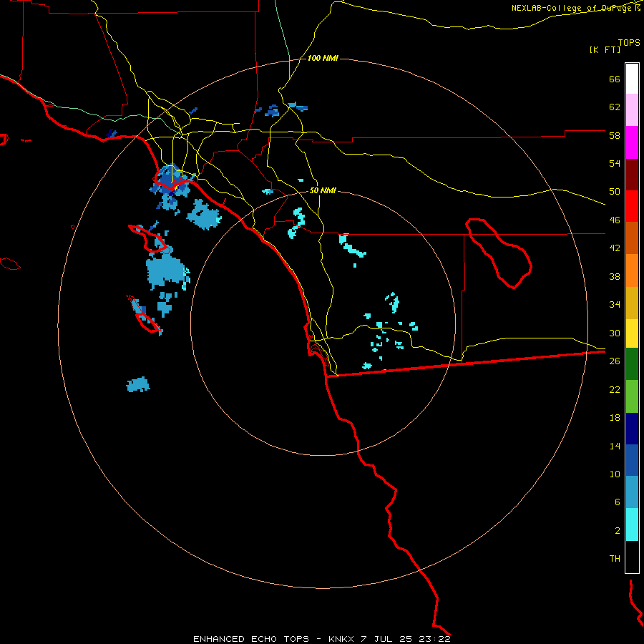Click the black TH threshold legend swatch
The image size is (644, 644).
[632, 557]
